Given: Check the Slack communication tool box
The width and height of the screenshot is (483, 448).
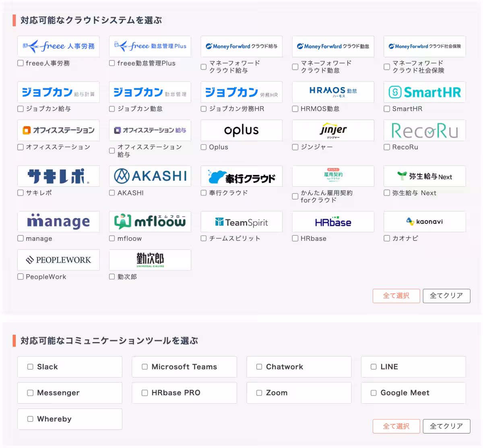Looking at the screenshot, I should [30, 367].
